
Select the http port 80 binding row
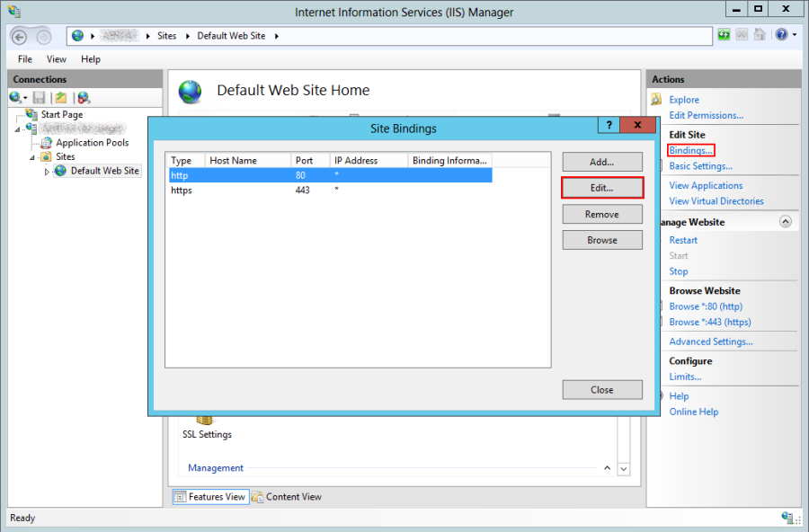[330, 175]
